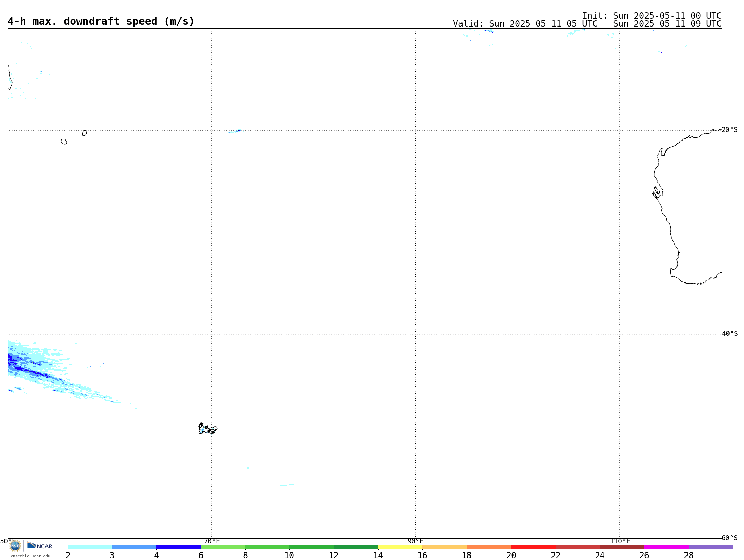The width and height of the screenshot is (744, 560).
Task: Click the light cyan 2-3 m/s swatch
Action: [x=90, y=547]
